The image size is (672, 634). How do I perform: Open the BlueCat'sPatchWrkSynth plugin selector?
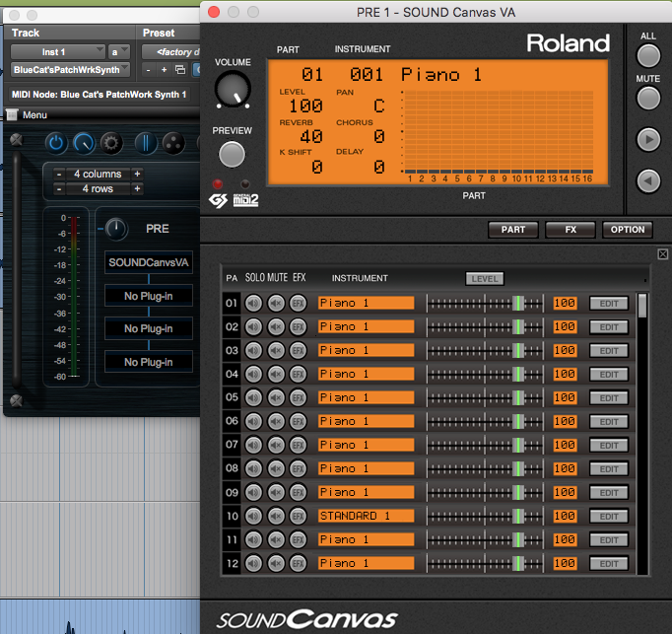(70, 69)
